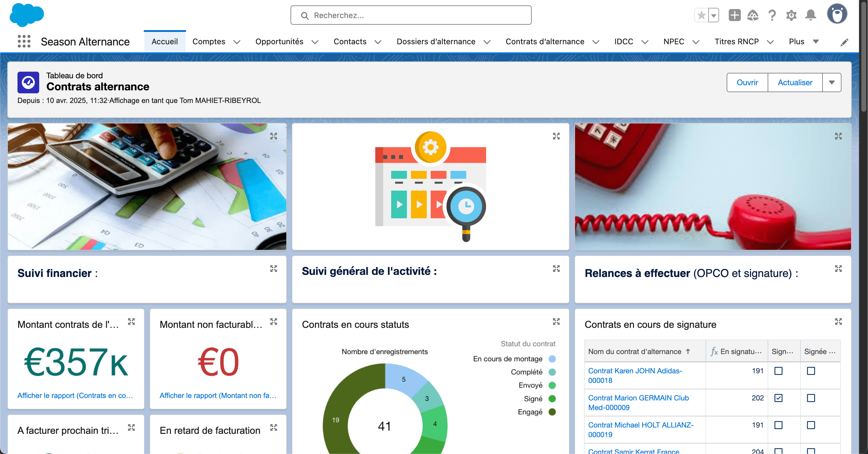Expand the A facturer prochain tri… widget

point(131,428)
